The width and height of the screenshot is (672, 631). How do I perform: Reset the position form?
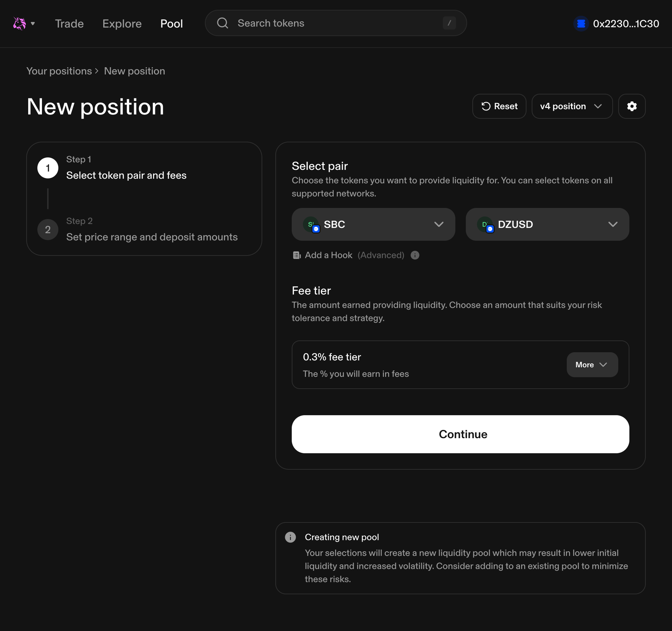click(x=499, y=106)
